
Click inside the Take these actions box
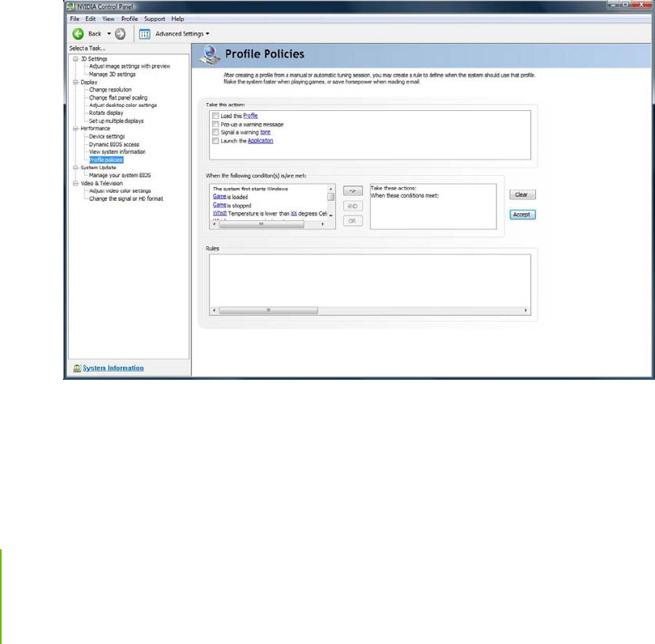(x=433, y=207)
